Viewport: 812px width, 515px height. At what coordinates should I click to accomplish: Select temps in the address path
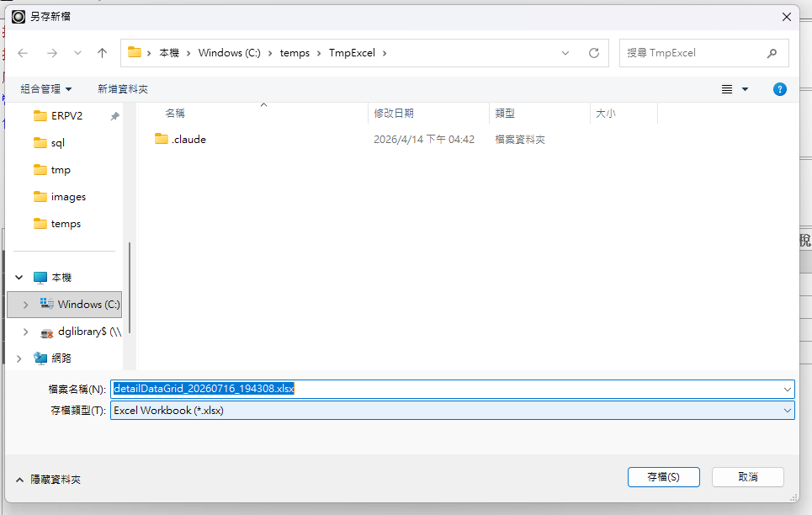coord(295,53)
